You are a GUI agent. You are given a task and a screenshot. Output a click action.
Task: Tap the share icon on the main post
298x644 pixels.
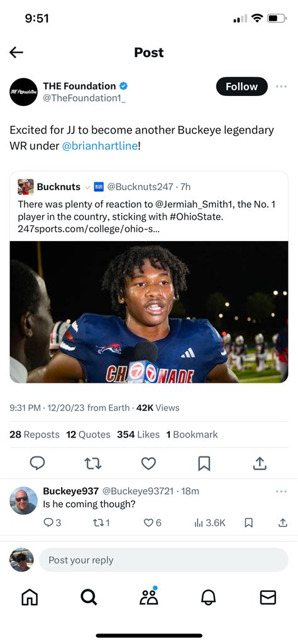pyautogui.click(x=260, y=463)
